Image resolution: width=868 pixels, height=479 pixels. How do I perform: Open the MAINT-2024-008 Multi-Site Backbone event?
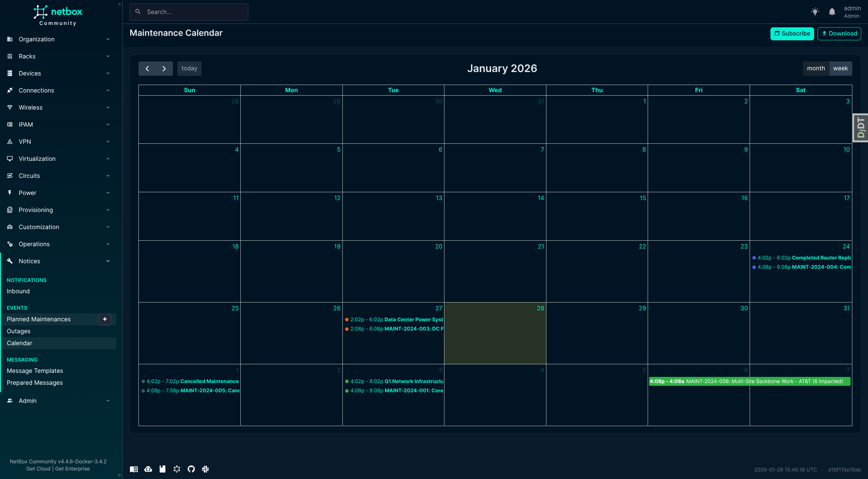tap(749, 381)
